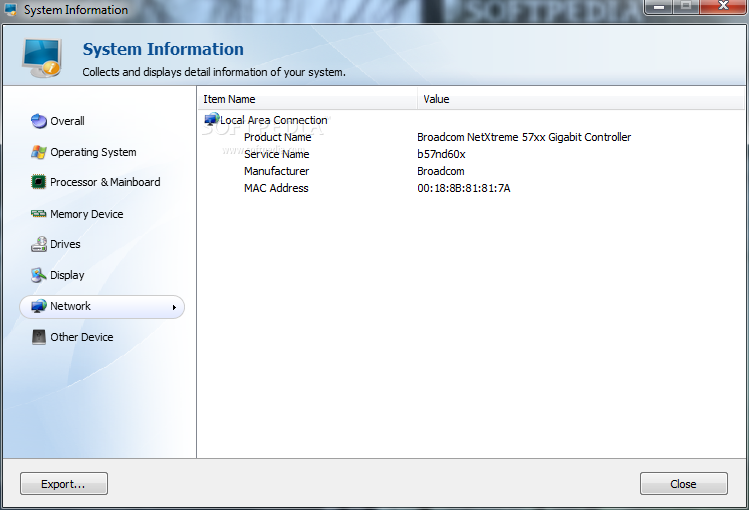The image size is (749, 510).
Task: Click the Processor & Mainboard chip icon
Action: (x=38, y=182)
